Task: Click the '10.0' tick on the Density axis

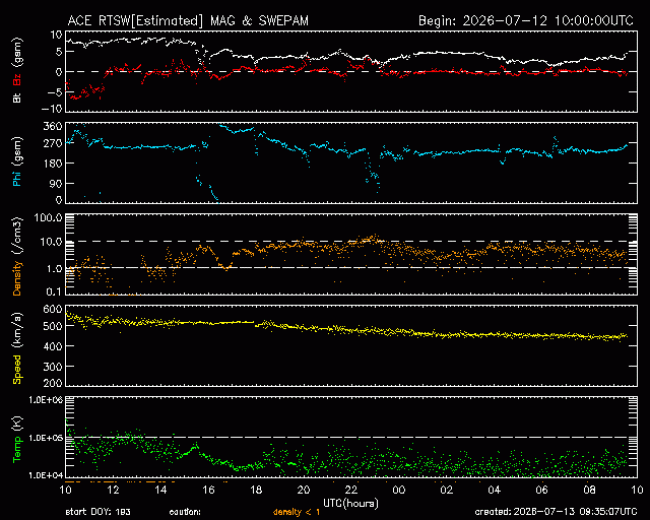Action: pos(51,242)
